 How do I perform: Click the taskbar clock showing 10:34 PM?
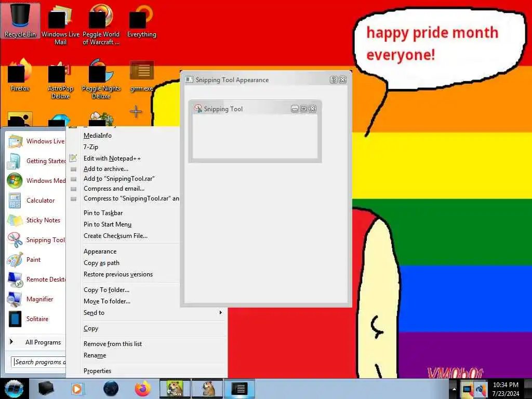[x=506, y=389]
